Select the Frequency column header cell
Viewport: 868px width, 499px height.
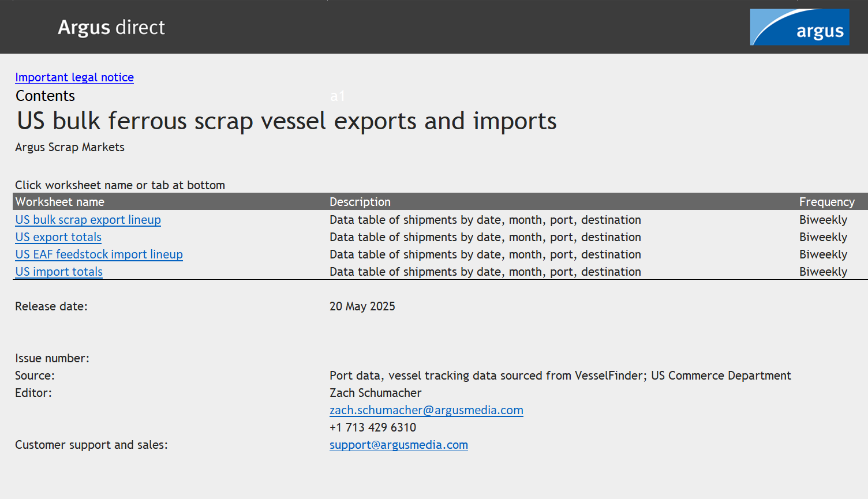(826, 202)
